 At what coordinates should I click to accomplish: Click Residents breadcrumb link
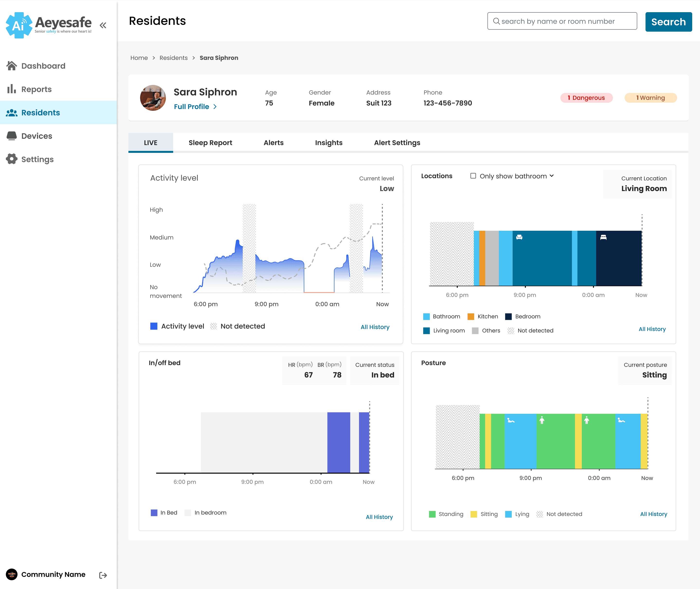coord(173,58)
